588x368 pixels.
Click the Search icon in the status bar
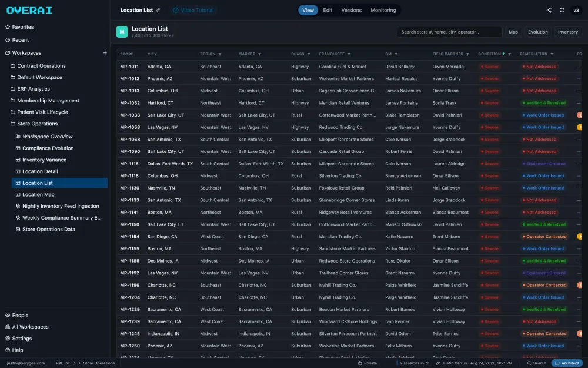536,363
